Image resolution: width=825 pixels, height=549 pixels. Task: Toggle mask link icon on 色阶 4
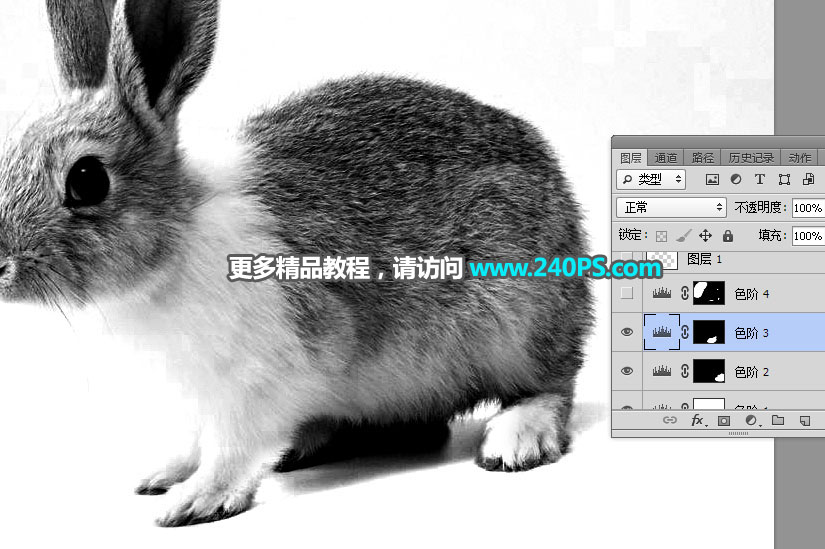[685, 293]
